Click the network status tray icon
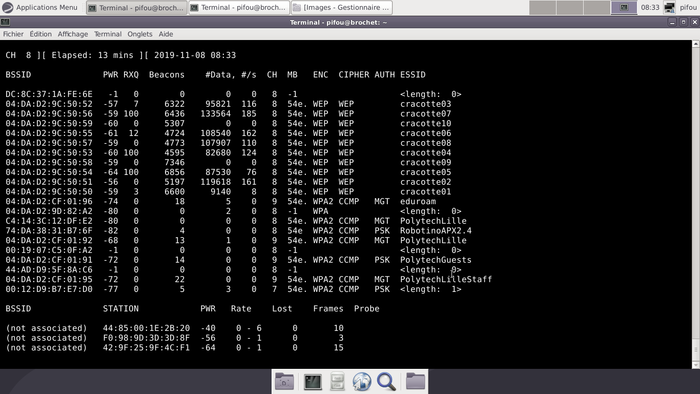700x394 pixels. [669, 7]
